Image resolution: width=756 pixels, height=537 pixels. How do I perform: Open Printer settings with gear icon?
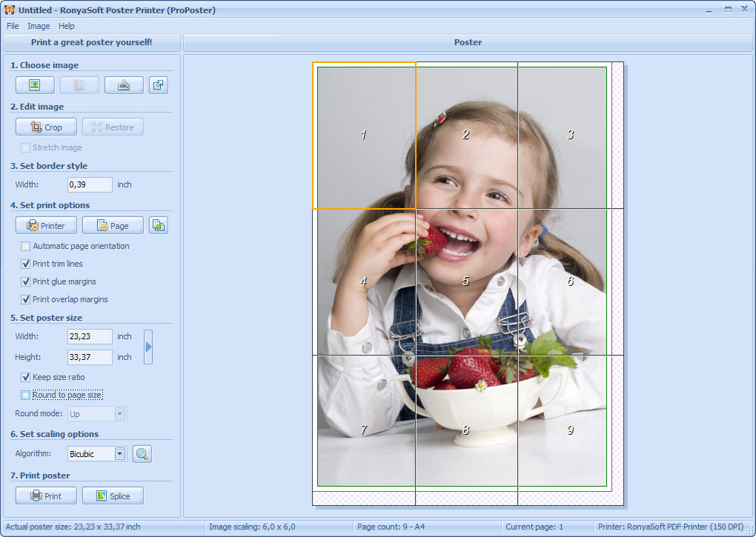(x=46, y=226)
